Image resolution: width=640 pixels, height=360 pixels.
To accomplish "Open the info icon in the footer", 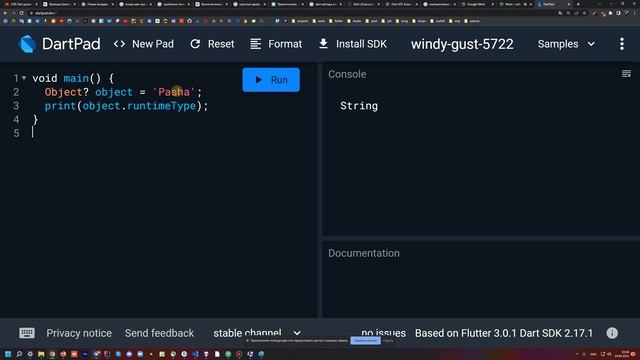I will click(x=612, y=333).
